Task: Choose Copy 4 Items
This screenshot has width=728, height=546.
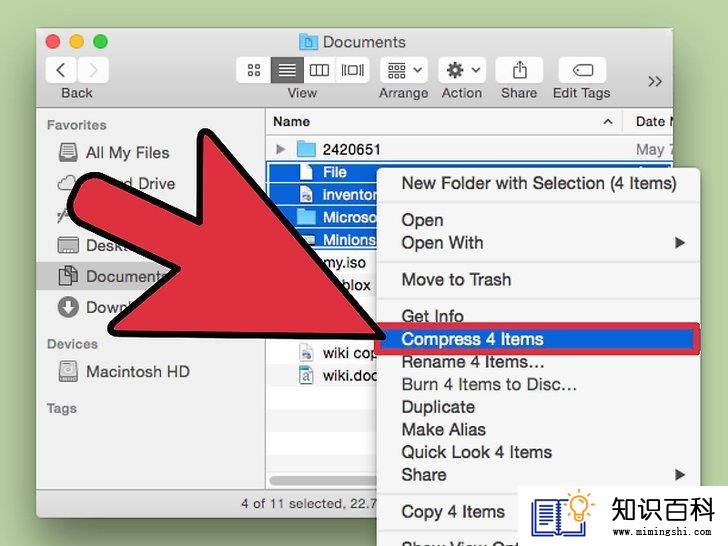Action: (x=453, y=512)
